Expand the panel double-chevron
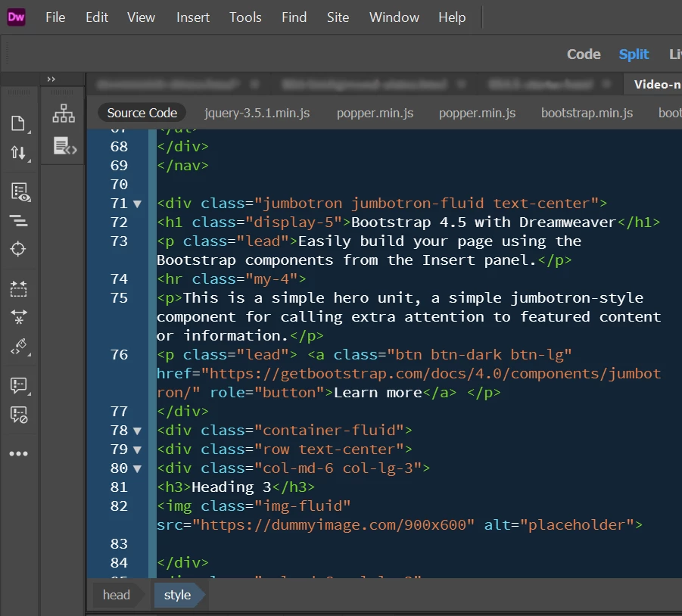This screenshot has height=616, width=682. 51,79
